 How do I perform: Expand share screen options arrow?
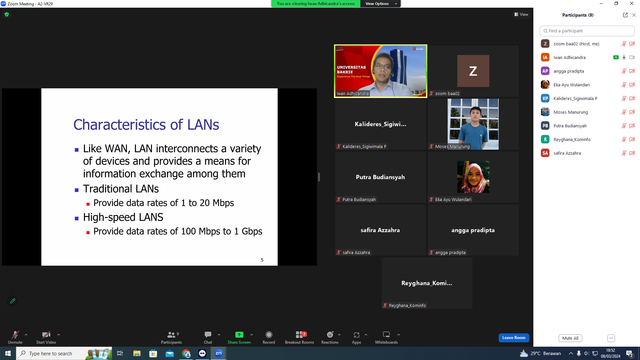pos(251,335)
